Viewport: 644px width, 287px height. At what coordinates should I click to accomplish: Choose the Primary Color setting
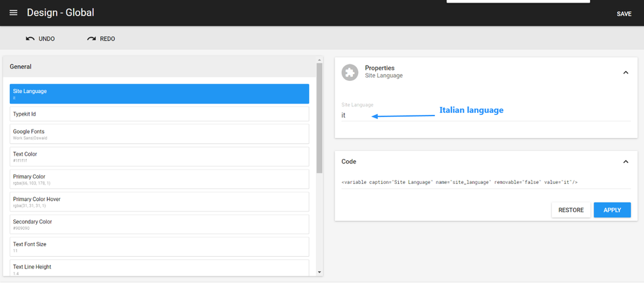[x=159, y=179]
